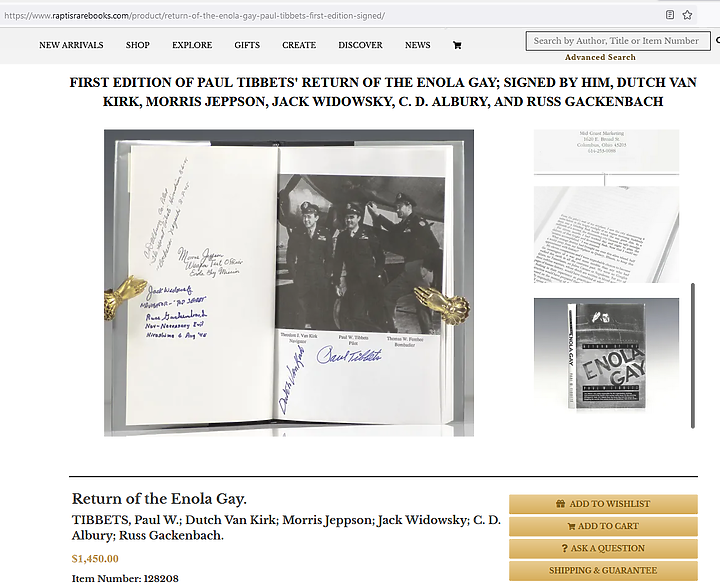Viewport: 720px width, 587px height.
Task: Open the shopping cart icon in the navigation bar
Action: (457, 45)
